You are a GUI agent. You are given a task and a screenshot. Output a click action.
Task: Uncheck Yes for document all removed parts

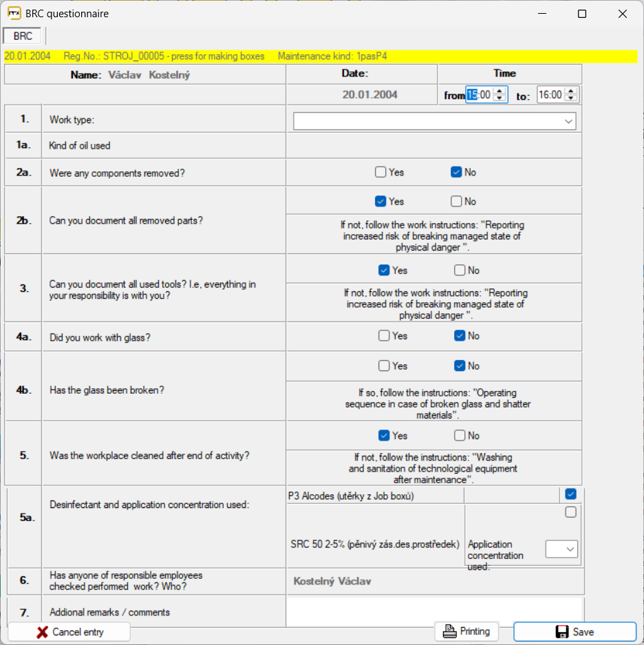point(380,201)
